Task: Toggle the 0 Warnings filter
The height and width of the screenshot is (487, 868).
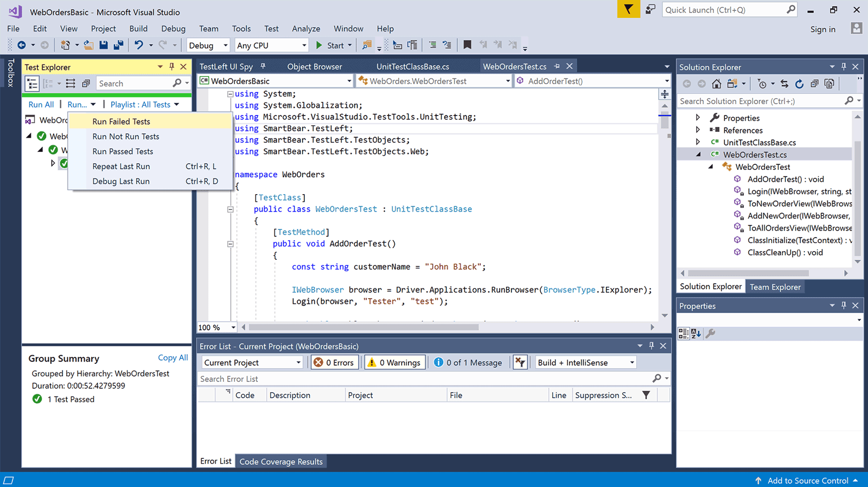Action: point(394,363)
